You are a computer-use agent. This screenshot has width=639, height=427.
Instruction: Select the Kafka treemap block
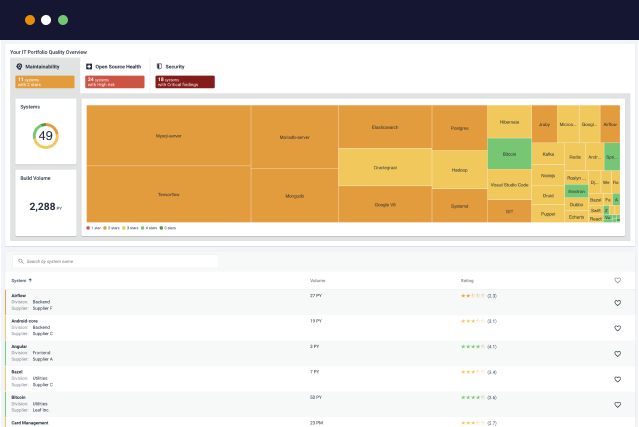click(x=548, y=154)
